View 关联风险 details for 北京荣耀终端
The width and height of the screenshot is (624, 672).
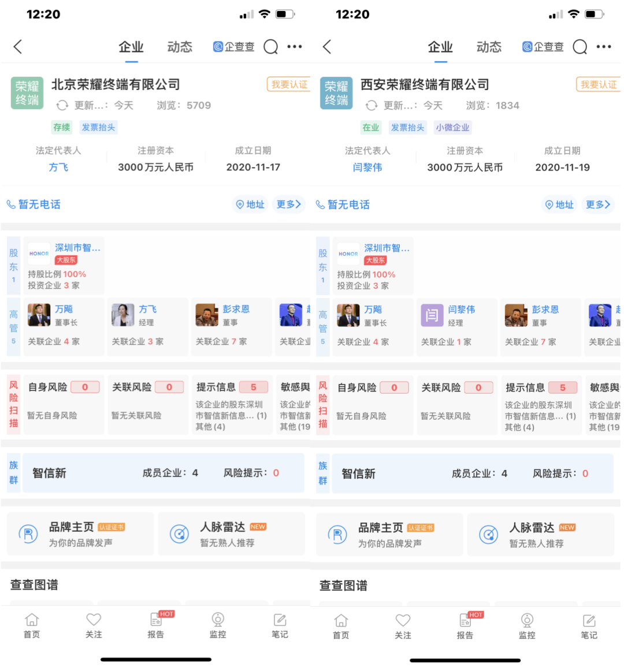point(147,405)
